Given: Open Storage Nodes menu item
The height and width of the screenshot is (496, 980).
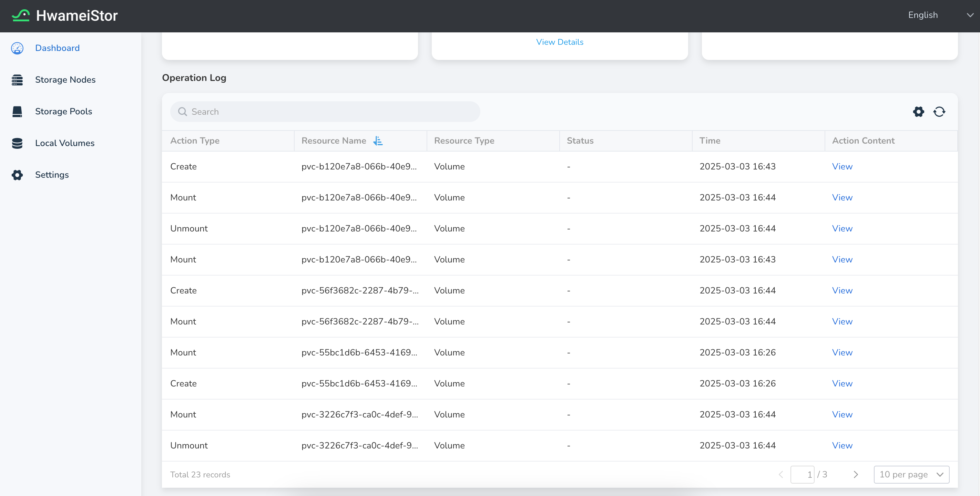Looking at the screenshot, I should [65, 80].
